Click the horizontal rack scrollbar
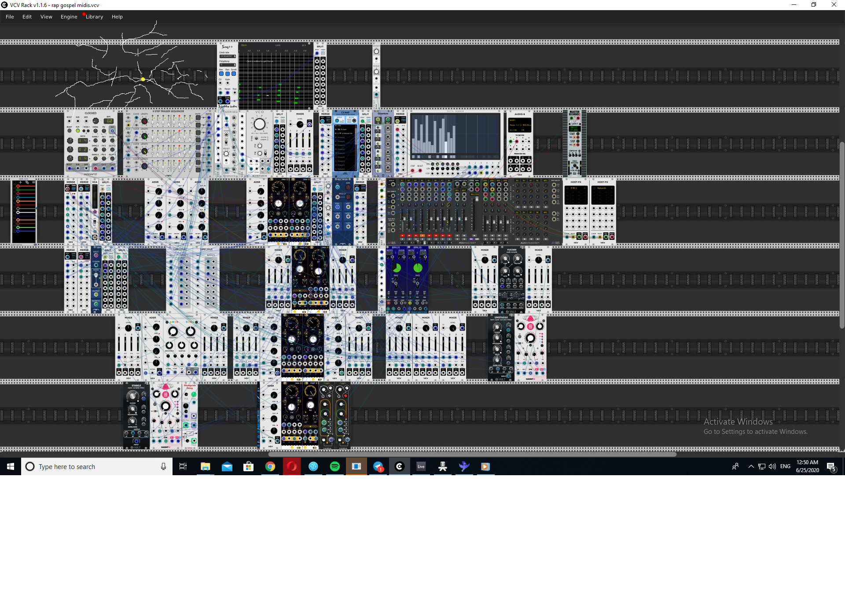Viewport: 845px width, 616px height. pyautogui.click(x=472, y=454)
